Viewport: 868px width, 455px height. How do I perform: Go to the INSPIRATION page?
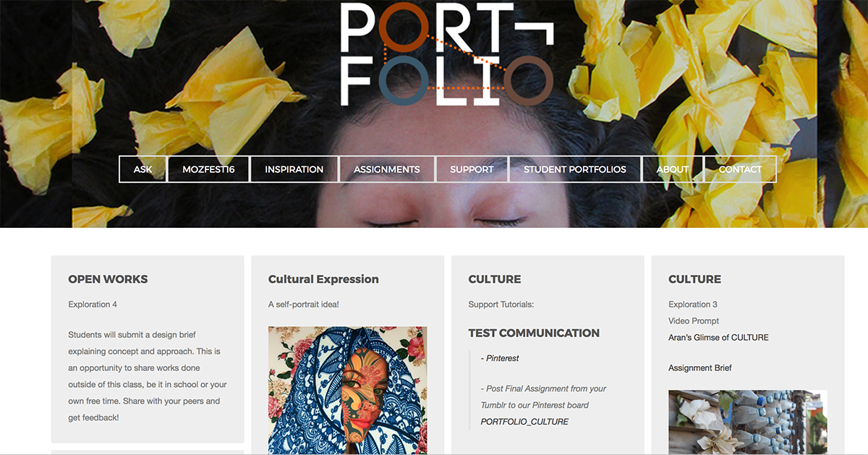294,169
